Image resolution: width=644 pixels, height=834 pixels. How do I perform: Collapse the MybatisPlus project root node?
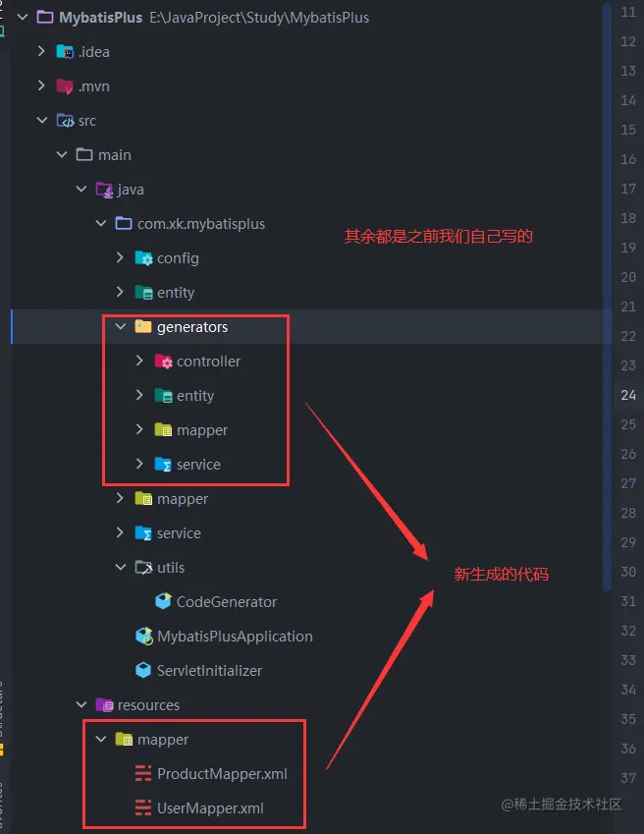coord(23,18)
